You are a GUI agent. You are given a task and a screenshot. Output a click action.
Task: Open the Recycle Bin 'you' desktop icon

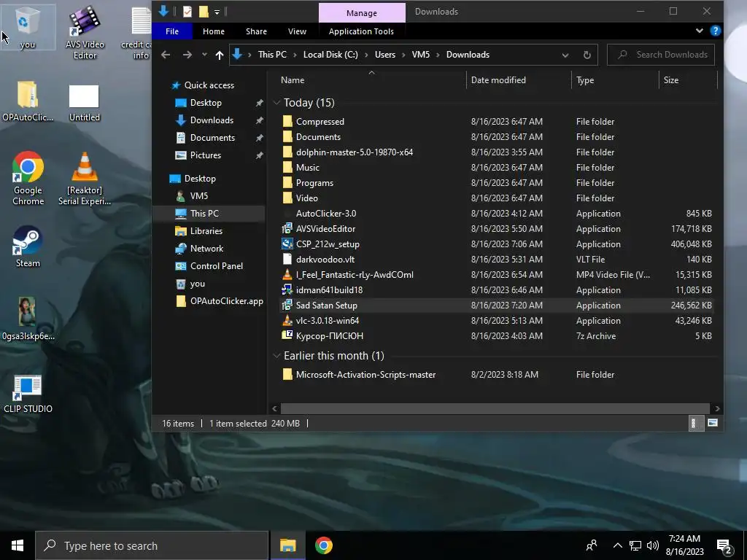click(x=27, y=28)
